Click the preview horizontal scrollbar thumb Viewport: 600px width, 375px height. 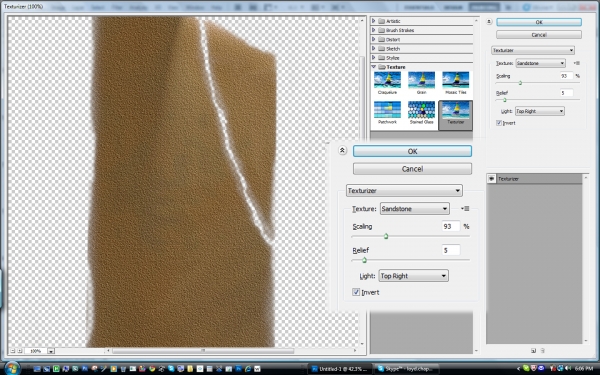coord(203,350)
